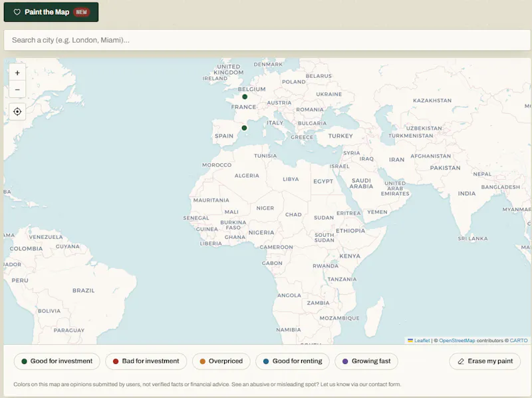This screenshot has height=398, width=532.
Task: Open the Paint the Map button
Action: [51, 12]
